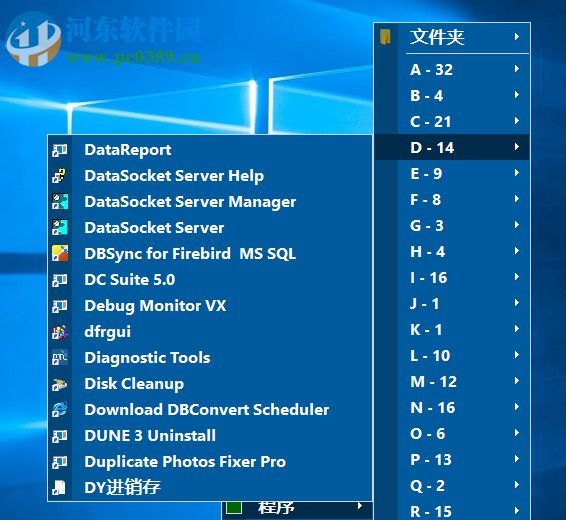Viewport: 566px width, 520px height.
Task: Expand the E - 9 submenu arrow
Action: point(517,173)
